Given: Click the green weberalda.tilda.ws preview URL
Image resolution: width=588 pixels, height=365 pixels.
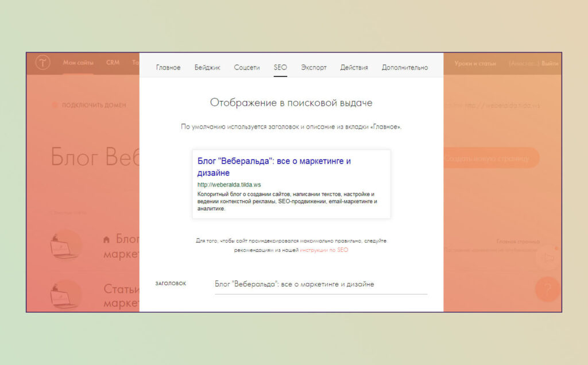Looking at the screenshot, I should (229, 185).
